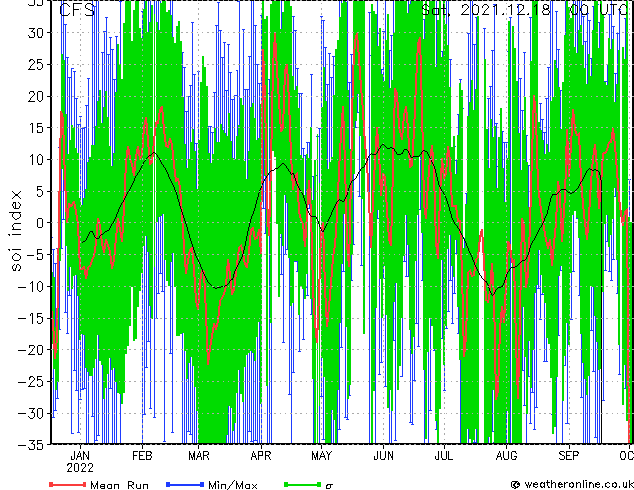The image size is (634, 490).
Task: Click the 0 y-axis value
Action: point(39,223)
